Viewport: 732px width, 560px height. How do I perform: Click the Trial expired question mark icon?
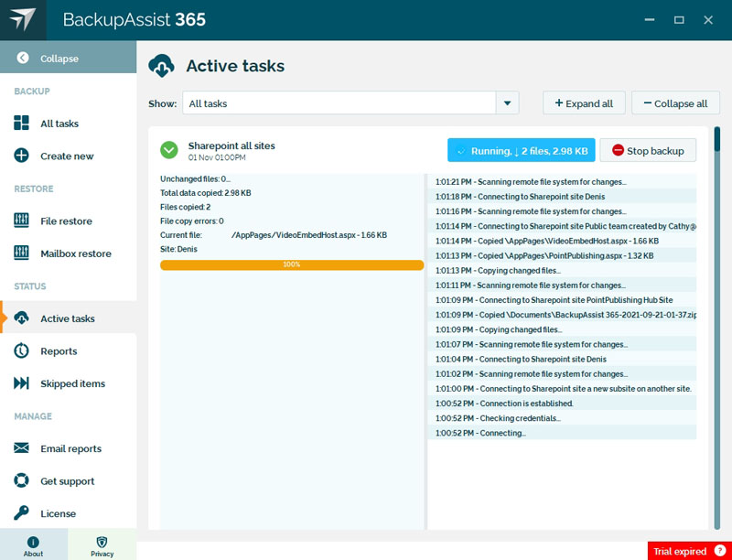click(x=720, y=551)
